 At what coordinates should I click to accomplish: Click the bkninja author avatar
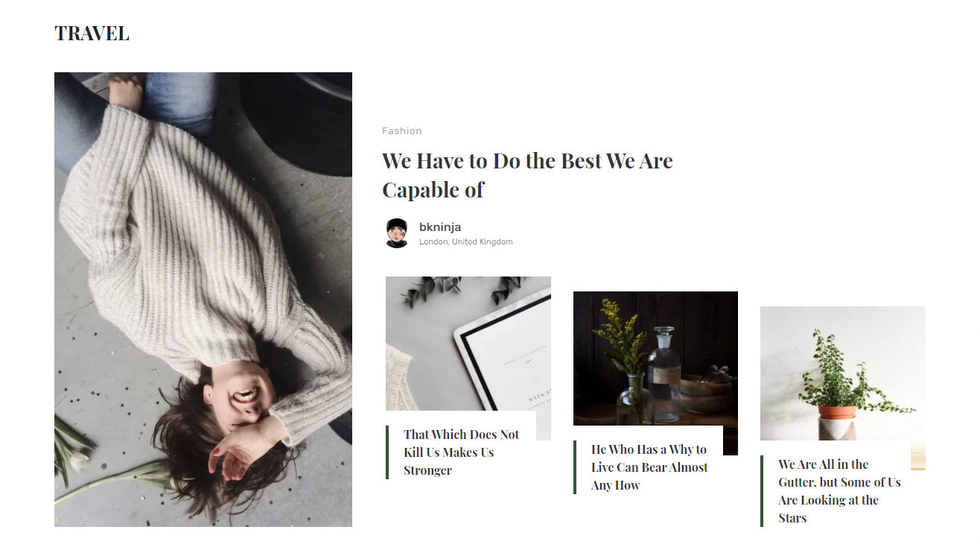tap(397, 233)
